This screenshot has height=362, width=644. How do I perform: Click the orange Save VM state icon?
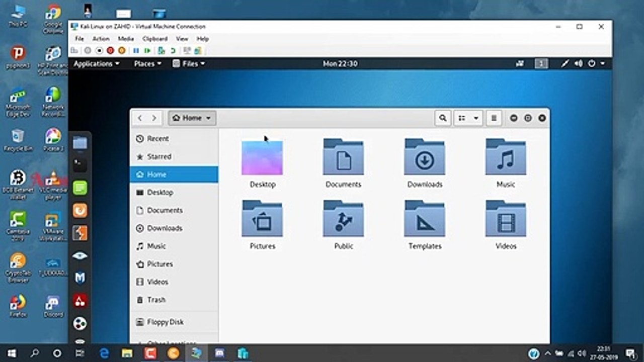point(121,51)
